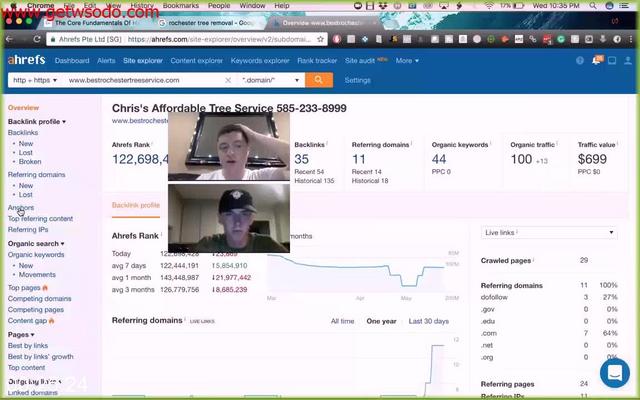Open the Live links dropdown
Image resolution: width=640 pixels, height=400 pixels.
point(549,233)
